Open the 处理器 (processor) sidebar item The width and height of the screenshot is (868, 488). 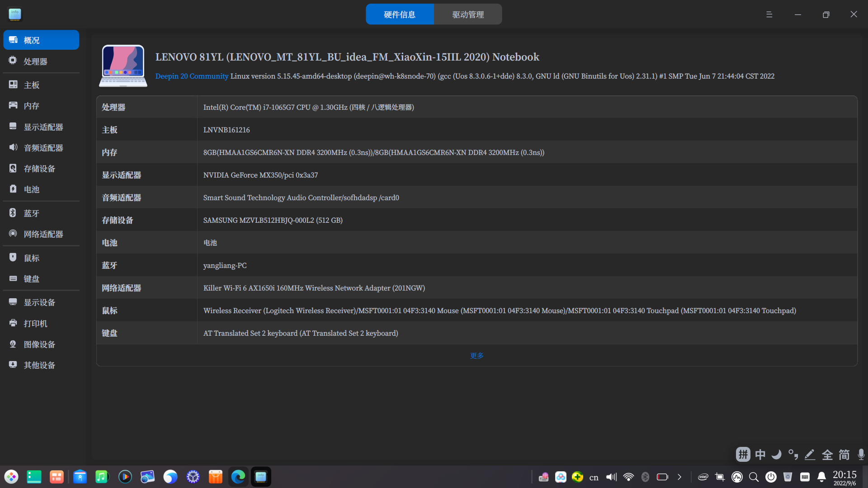click(x=35, y=61)
